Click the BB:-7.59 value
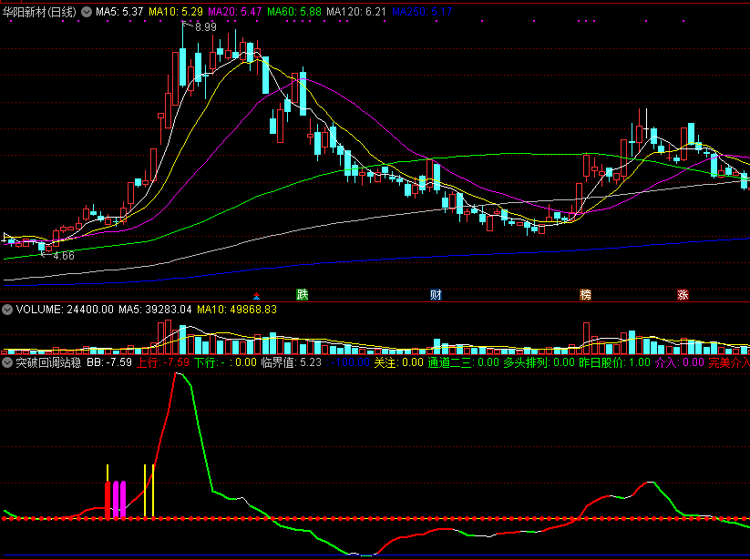Screen dimensions: 750x560 [x=109, y=362]
